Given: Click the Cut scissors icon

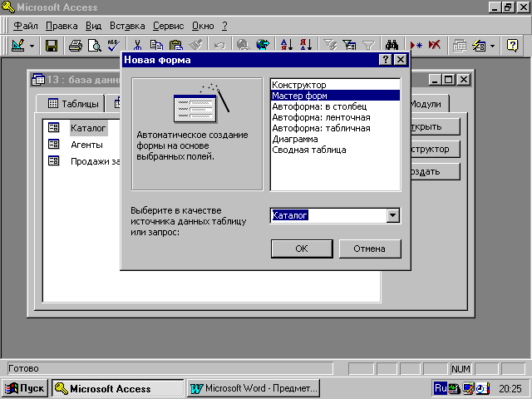Looking at the screenshot, I should pos(137,46).
